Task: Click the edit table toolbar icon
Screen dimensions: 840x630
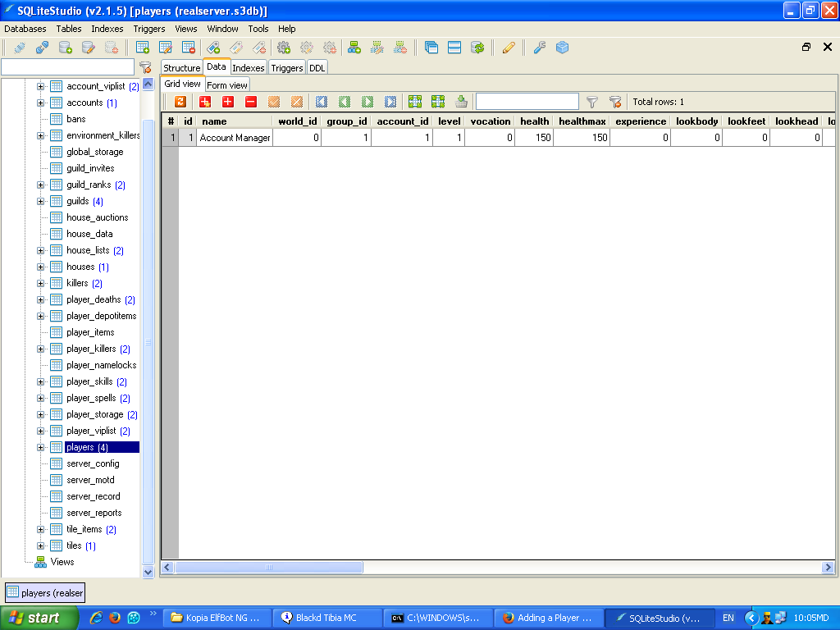Action: coord(166,48)
